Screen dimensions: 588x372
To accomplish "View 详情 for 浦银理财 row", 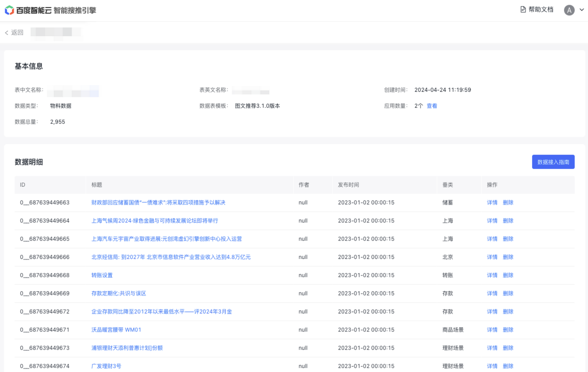I will click(492, 348).
